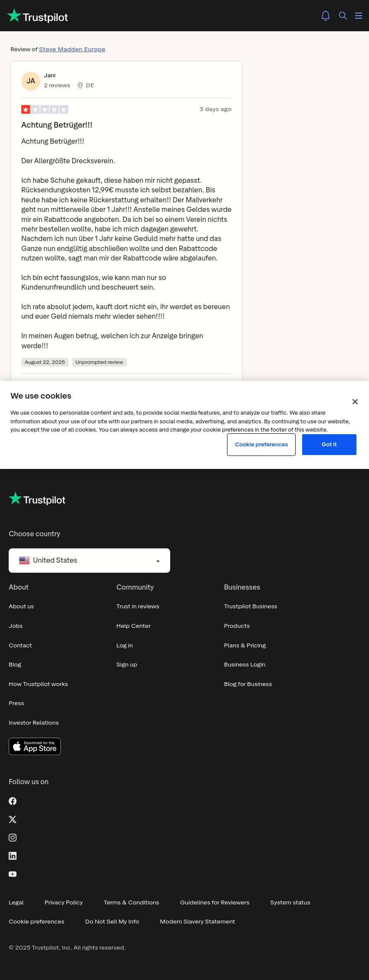369x980 pixels.
Task: Open the hamburger menu icon
Action: point(359,16)
